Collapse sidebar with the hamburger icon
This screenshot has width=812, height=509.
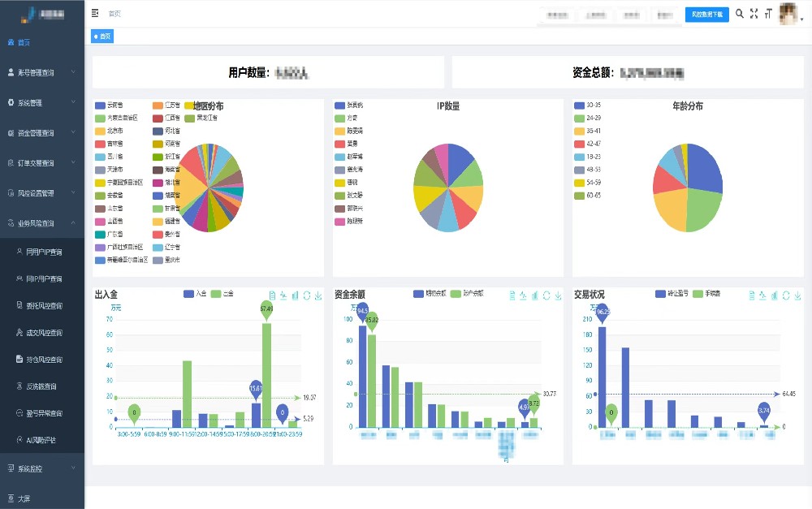tap(96, 14)
